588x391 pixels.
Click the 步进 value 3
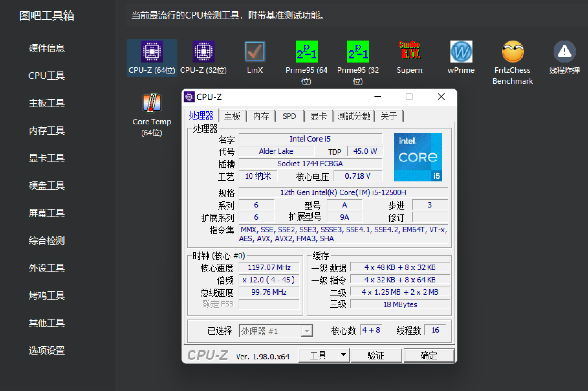tap(430, 205)
